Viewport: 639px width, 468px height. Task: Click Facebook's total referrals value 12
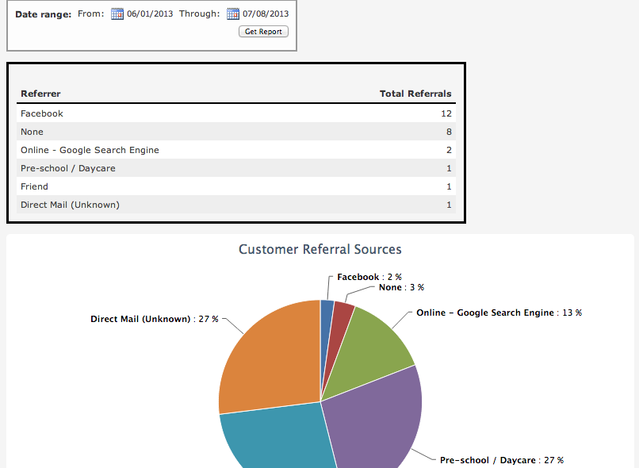446,114
